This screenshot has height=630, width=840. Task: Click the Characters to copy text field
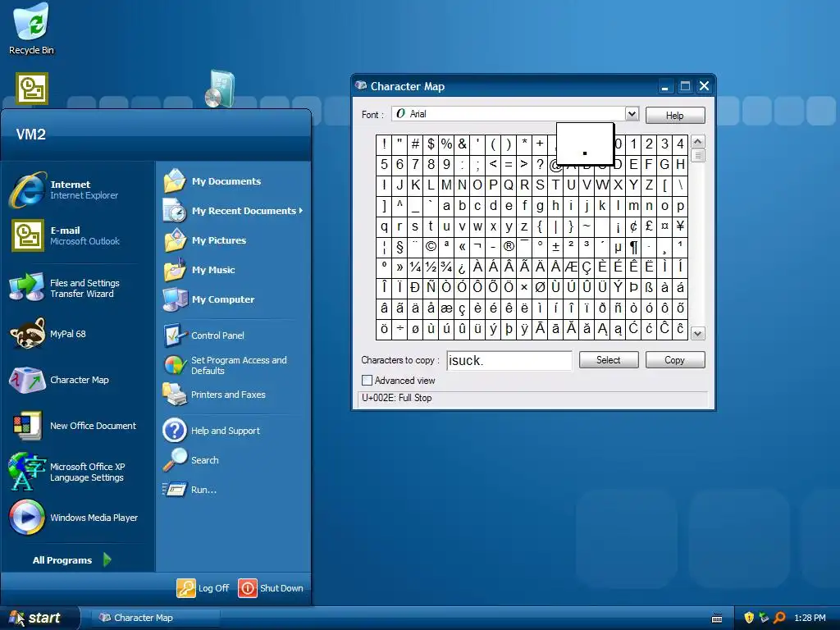(x=509, y=361)
